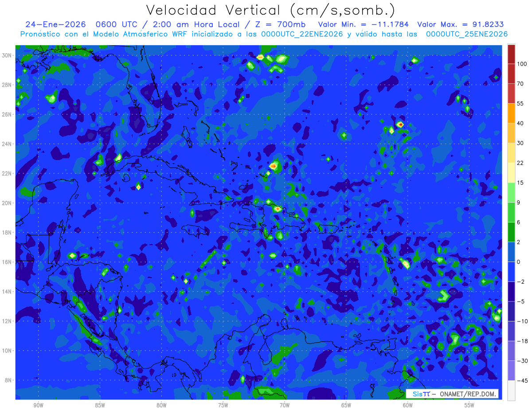Pick the dark green swatch between 2 and 6
Image resolution: width=532 pixels, height=411 pixels.
(x=511, y=232)
